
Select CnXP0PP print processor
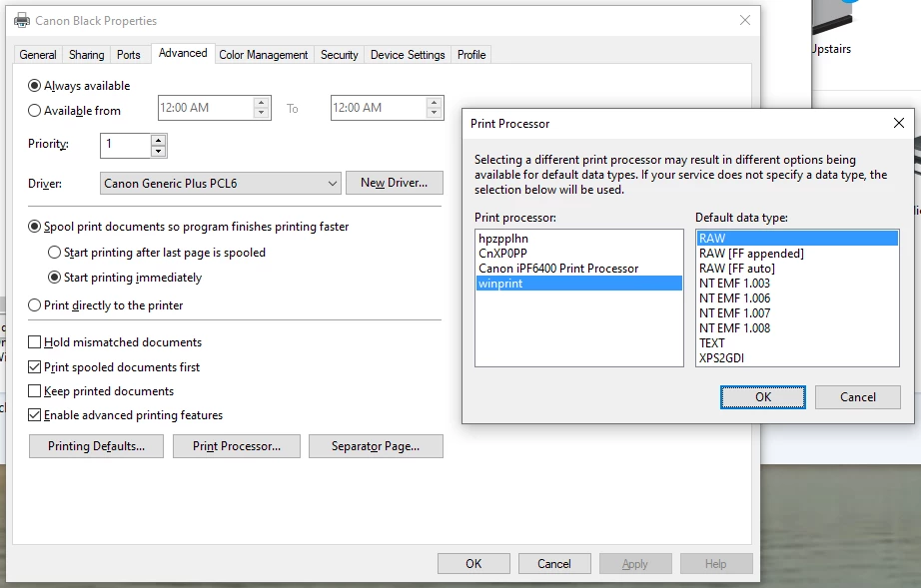(578, 253)
